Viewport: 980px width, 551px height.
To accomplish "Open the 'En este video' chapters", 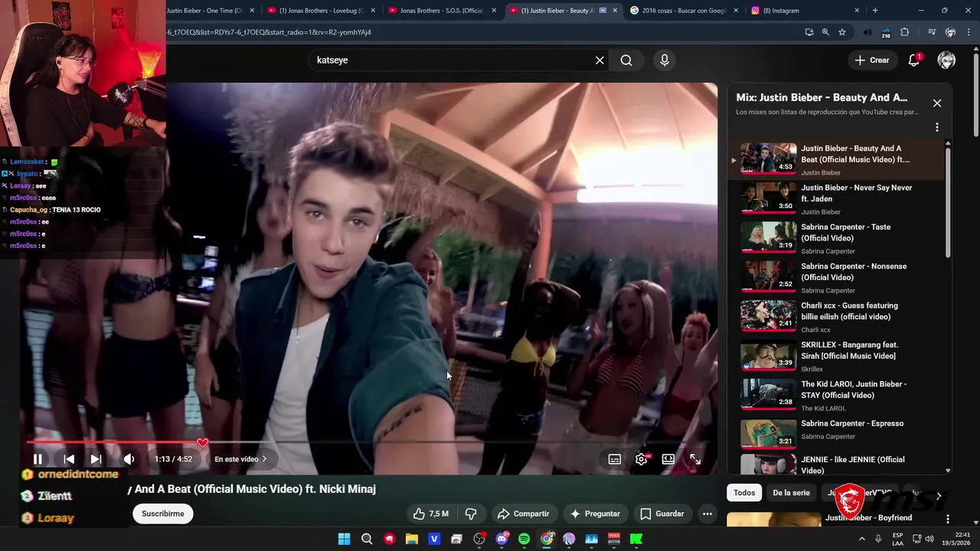I will 240,459.
